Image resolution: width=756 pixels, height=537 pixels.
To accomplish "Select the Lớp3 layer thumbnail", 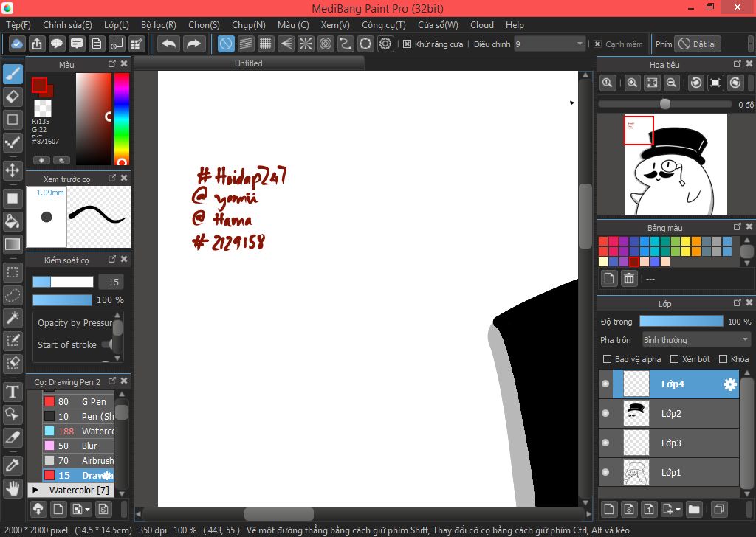I will (x=636, y=443).
